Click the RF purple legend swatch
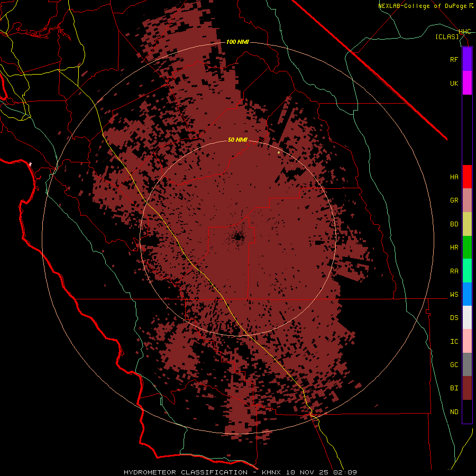Screen dimensions: 476x476 pos(467,59)
